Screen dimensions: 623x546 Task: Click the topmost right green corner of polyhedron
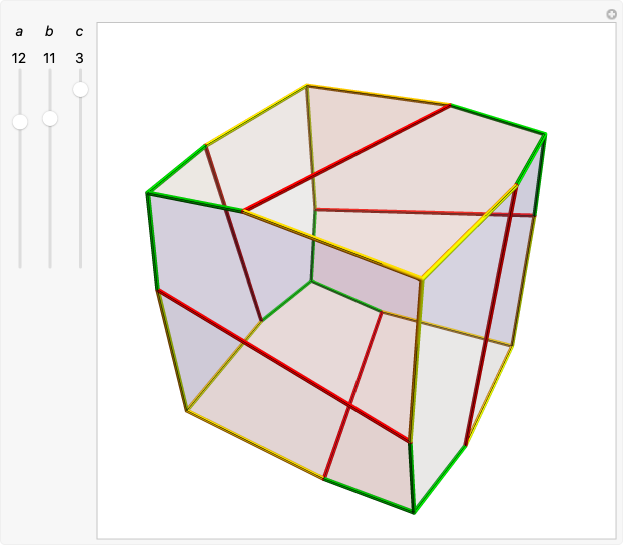point(545,133)
